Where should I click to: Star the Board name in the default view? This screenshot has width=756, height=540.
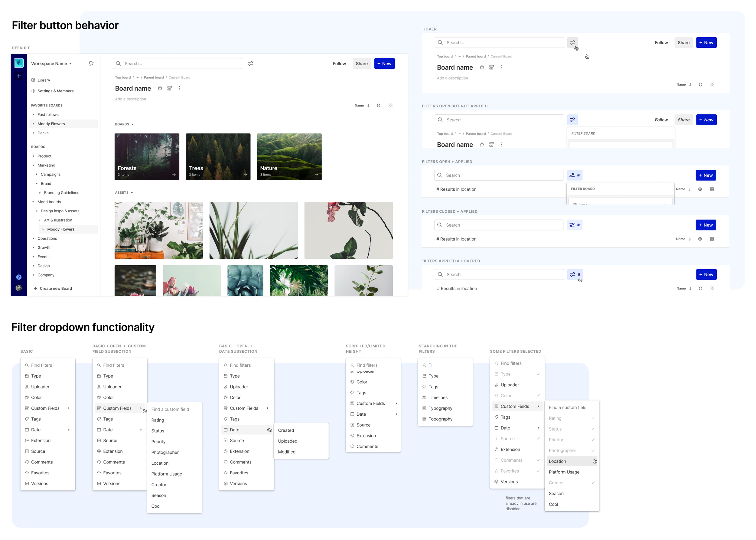coord(160,88)
